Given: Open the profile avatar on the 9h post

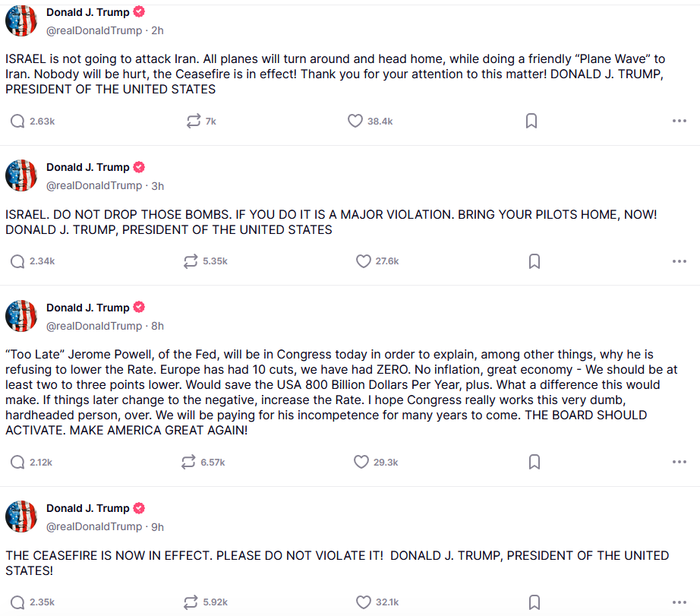Looking at the screenshot, I should [x=21, y=516].
